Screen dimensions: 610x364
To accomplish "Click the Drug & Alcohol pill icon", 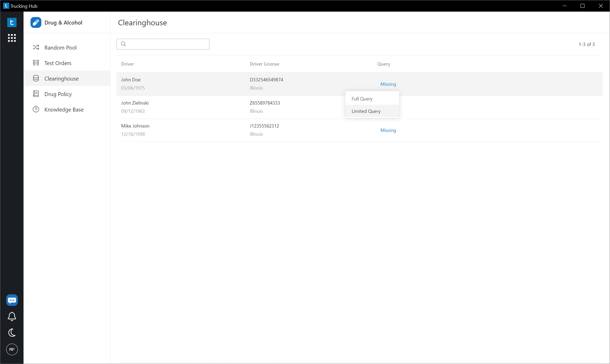I will pyautogui.click(x=36, y=22).
